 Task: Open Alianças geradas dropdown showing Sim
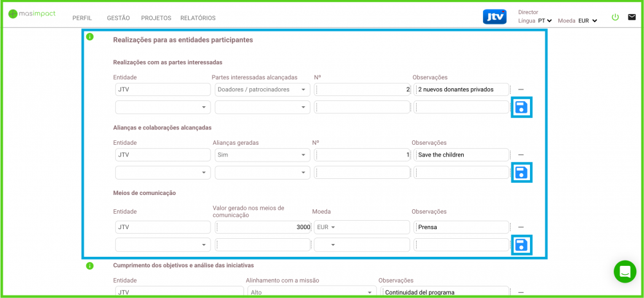pyautogui.click(x=262, y=154)
